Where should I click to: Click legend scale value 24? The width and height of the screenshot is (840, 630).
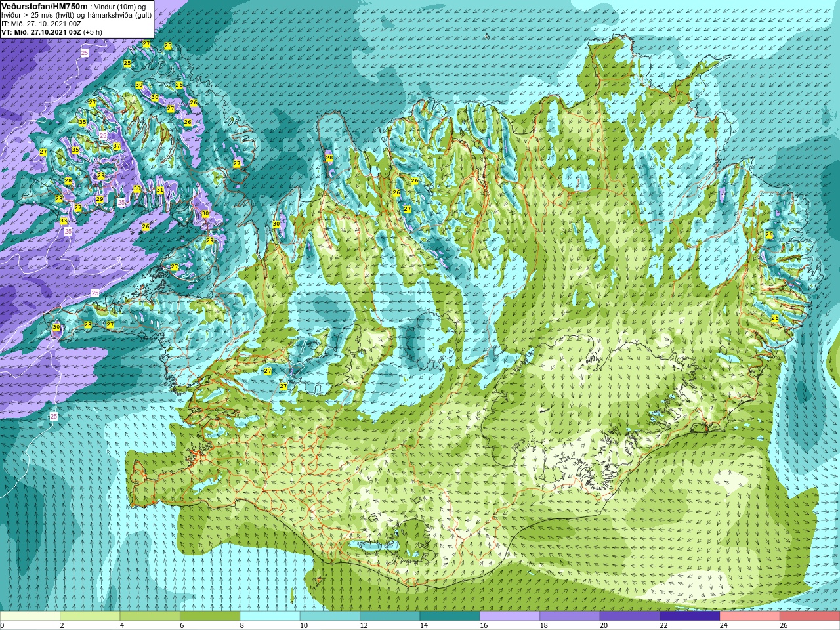(x=723, y=625)
